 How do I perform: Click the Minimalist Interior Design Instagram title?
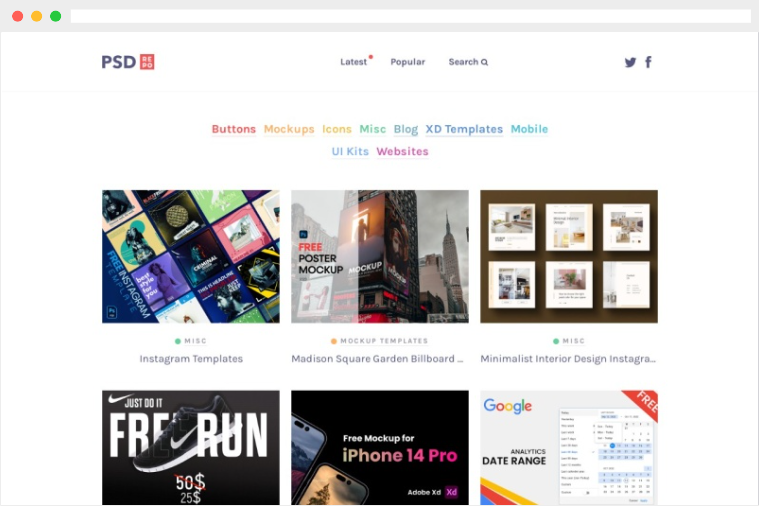coord(568,359)
